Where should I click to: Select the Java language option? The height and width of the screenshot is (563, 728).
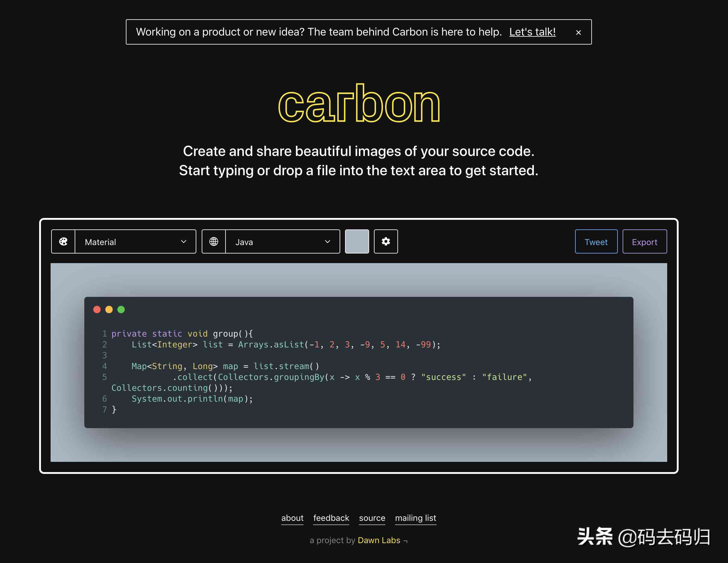[x=282, y=241]
